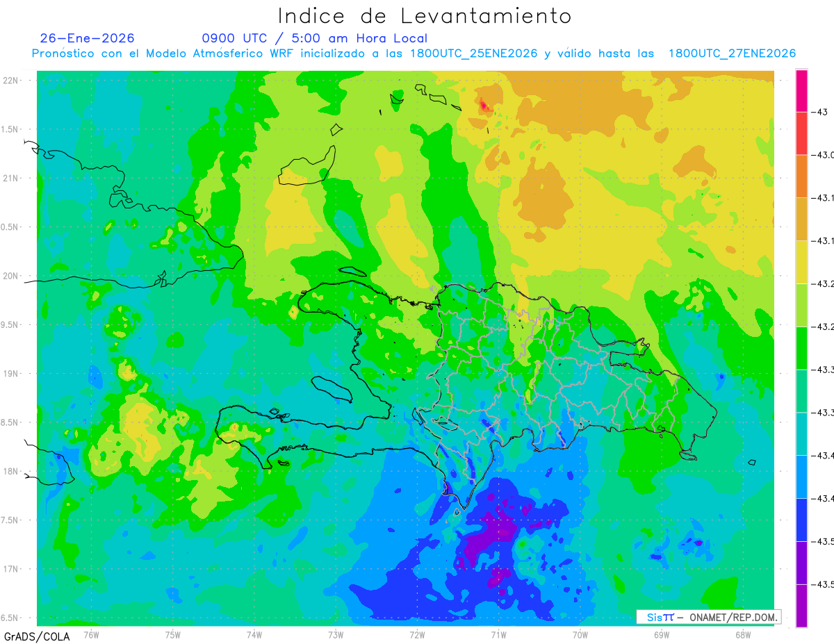Image resolution: width=834 pixels, height=644 pixels.
Task: Click the "68W" longitude label
Action: tap(742, 634)
